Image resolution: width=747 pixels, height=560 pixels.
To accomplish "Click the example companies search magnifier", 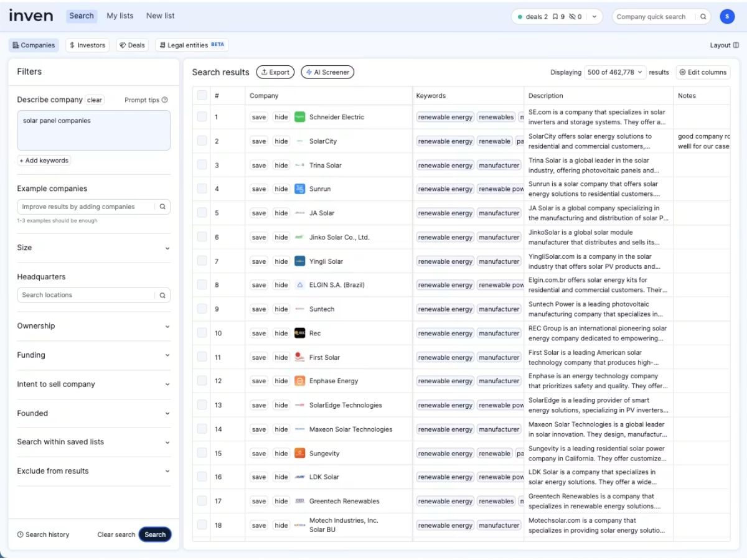I will pos(162,207).
